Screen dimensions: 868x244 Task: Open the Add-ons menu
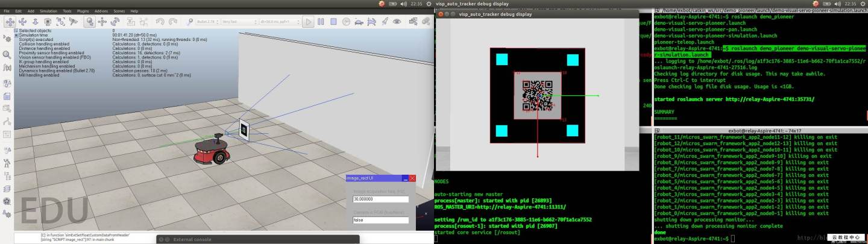(x=101, y=11)
